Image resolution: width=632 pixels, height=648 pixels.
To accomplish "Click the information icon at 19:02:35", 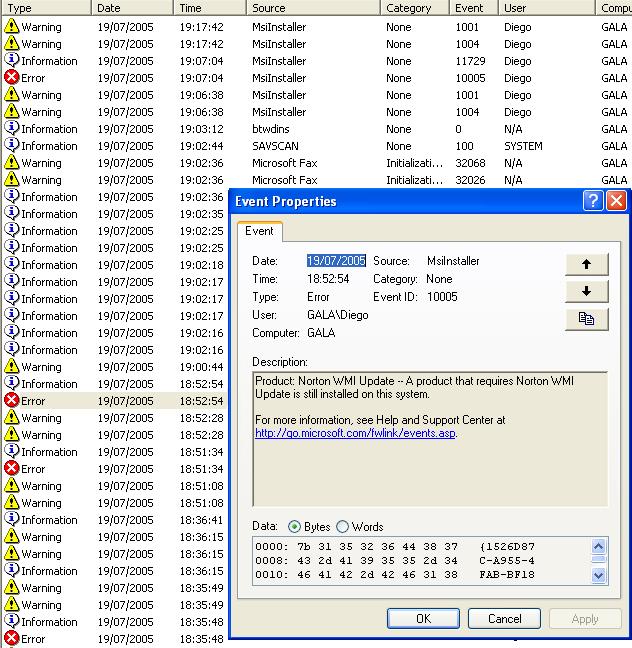I will pos(12,214).
